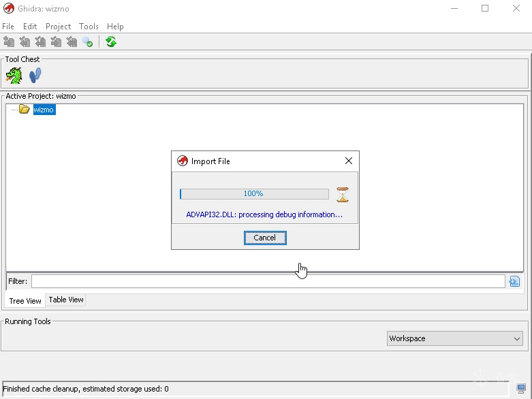This screenshot has width=532, height=399.
Task: Open the Project menu
Action: [58, 27]
